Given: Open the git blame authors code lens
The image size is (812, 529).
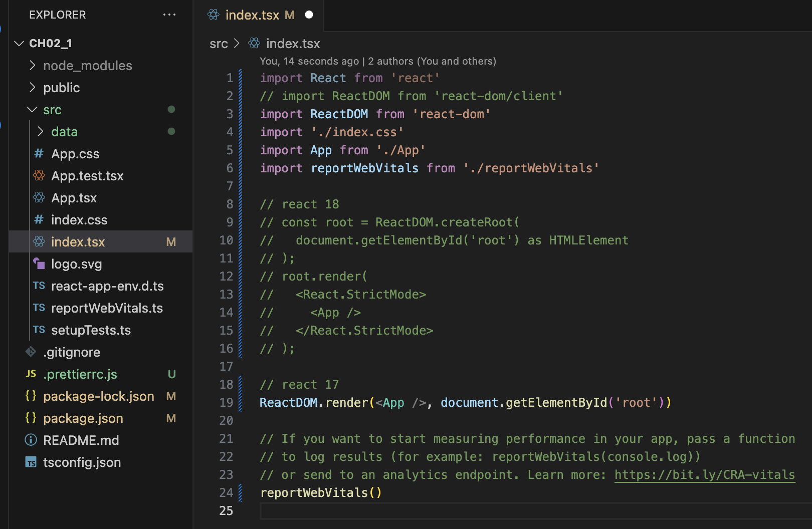Looking at the screenshot, I should 378,61.
